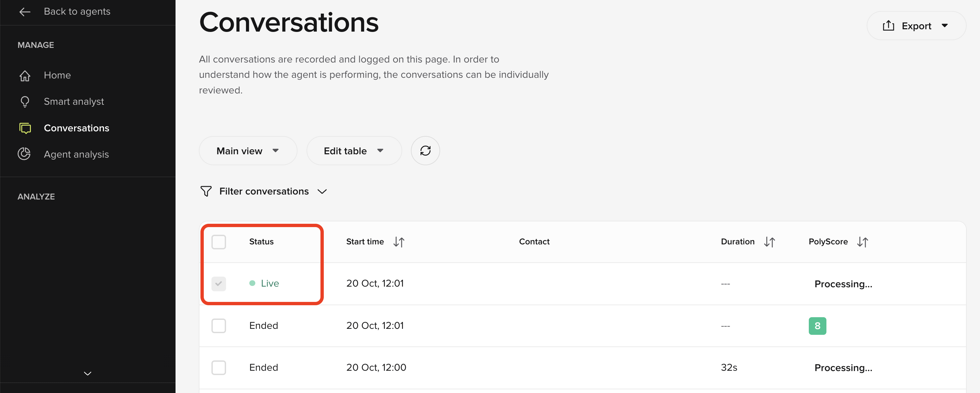
Task: Open the Main view dropdown
Action: click(x=248, y=151)
